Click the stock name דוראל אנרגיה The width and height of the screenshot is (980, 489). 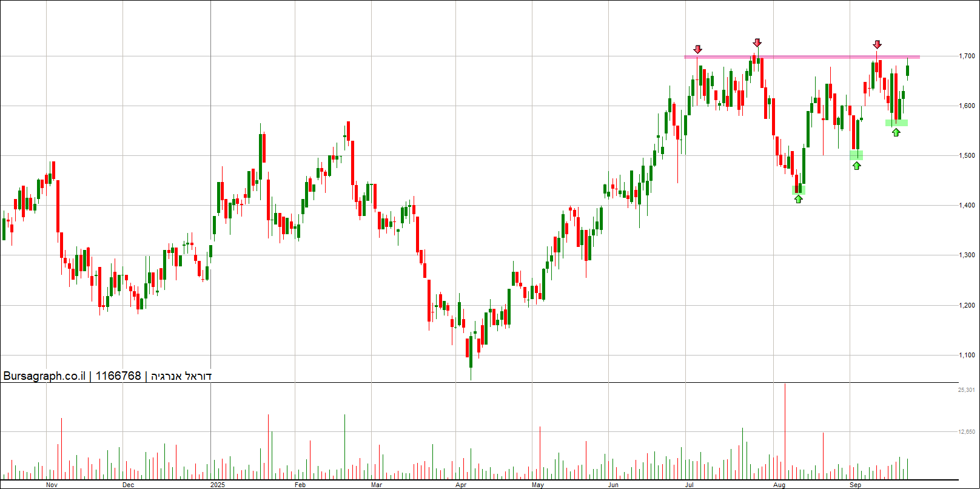pyautogui.click(x=181, y=376)
